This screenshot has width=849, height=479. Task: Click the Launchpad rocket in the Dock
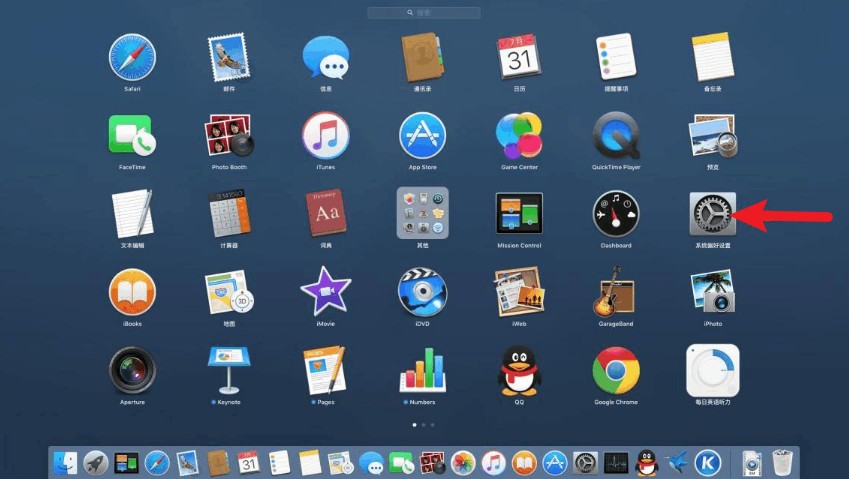coord(96,463)
